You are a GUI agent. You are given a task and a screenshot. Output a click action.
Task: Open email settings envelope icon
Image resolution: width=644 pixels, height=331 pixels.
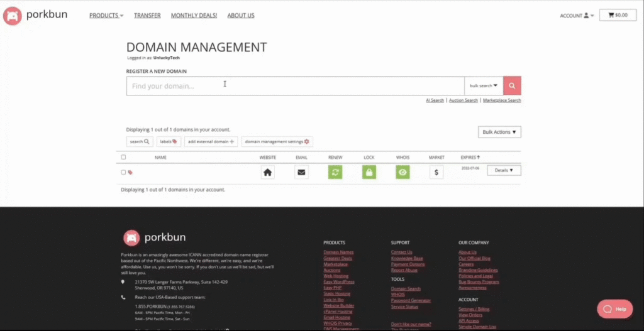point(302,172)
